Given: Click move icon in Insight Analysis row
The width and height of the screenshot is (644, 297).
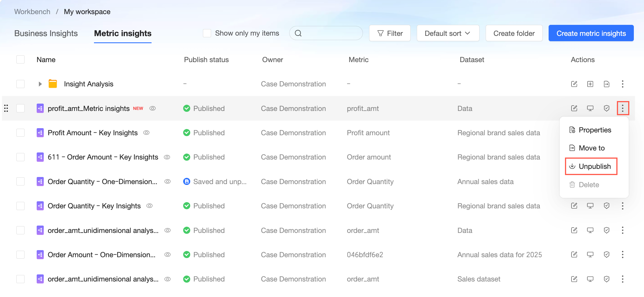Looking at the screenshot, I should (x=606, y=84).
